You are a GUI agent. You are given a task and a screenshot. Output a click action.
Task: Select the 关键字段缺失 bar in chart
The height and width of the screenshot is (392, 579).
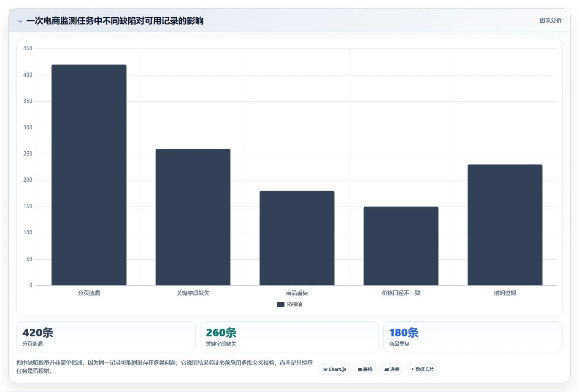[193, 217]
